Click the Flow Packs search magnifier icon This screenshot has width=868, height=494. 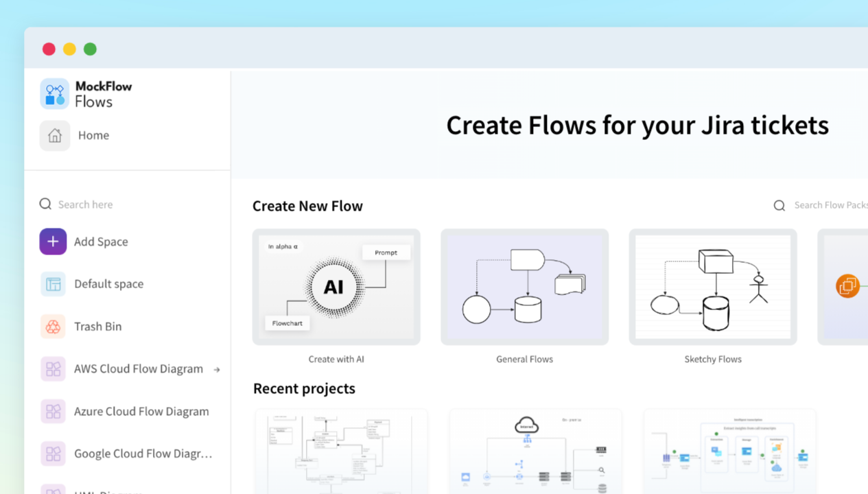779,205
